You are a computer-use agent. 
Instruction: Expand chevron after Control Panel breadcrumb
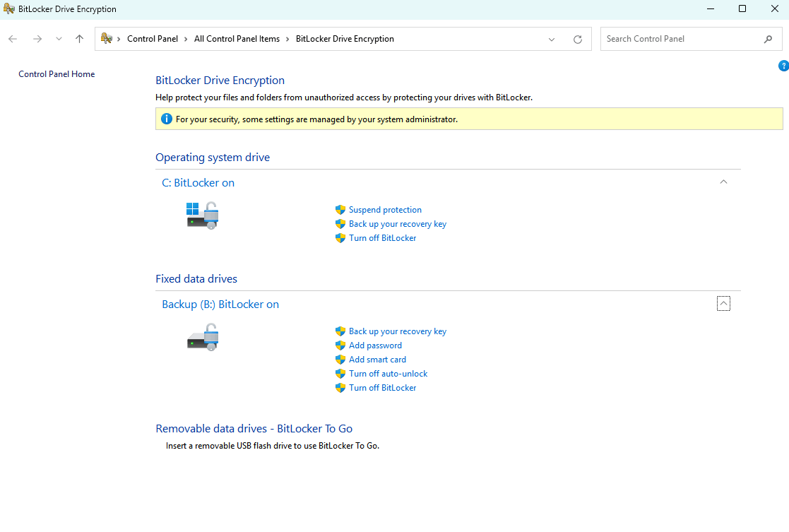tap(186, 40)
